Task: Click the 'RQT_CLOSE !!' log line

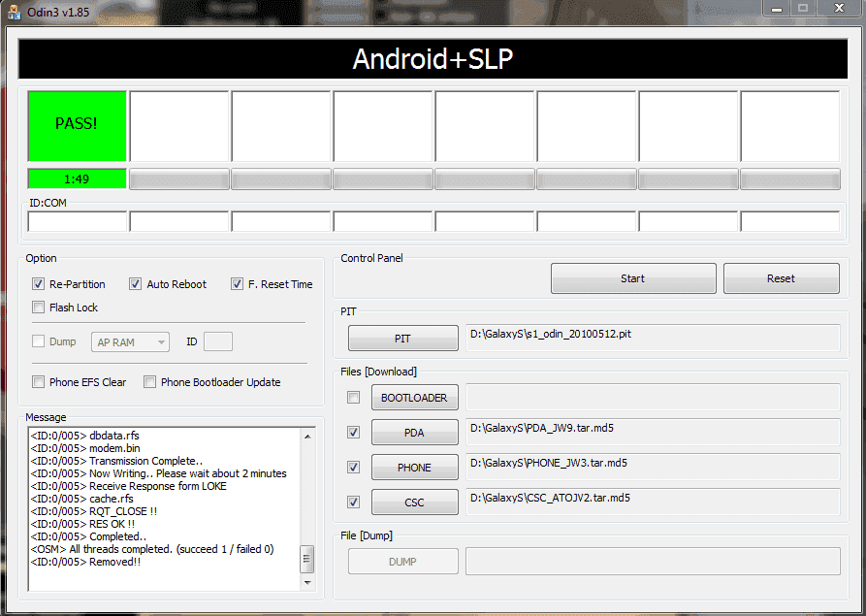Action: (94, 511)
